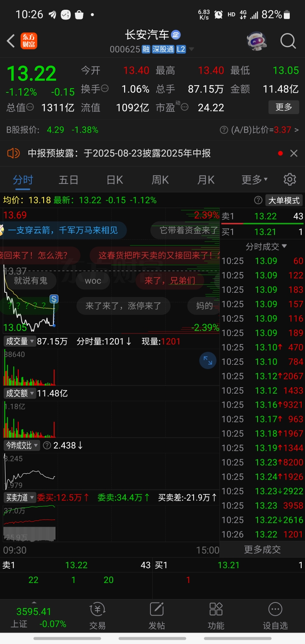Select the 分时 tab
305x644 pixels.
pyautogui.click(x=23, y=180)
